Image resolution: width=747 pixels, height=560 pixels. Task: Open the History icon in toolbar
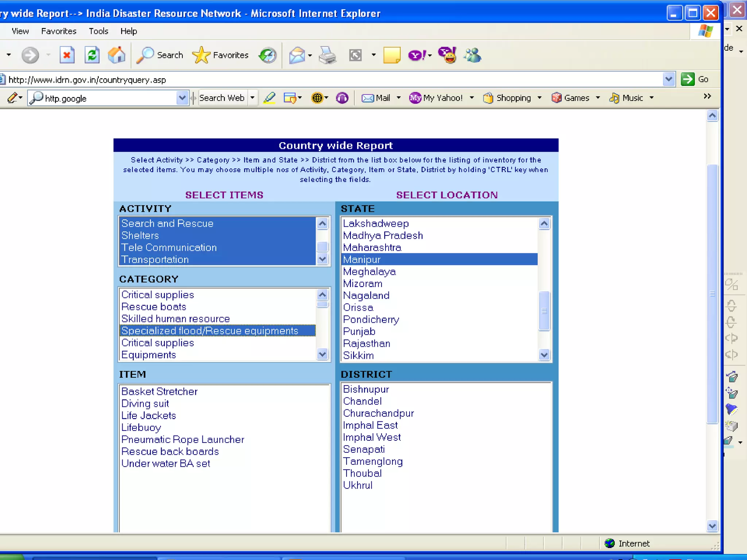267,55
